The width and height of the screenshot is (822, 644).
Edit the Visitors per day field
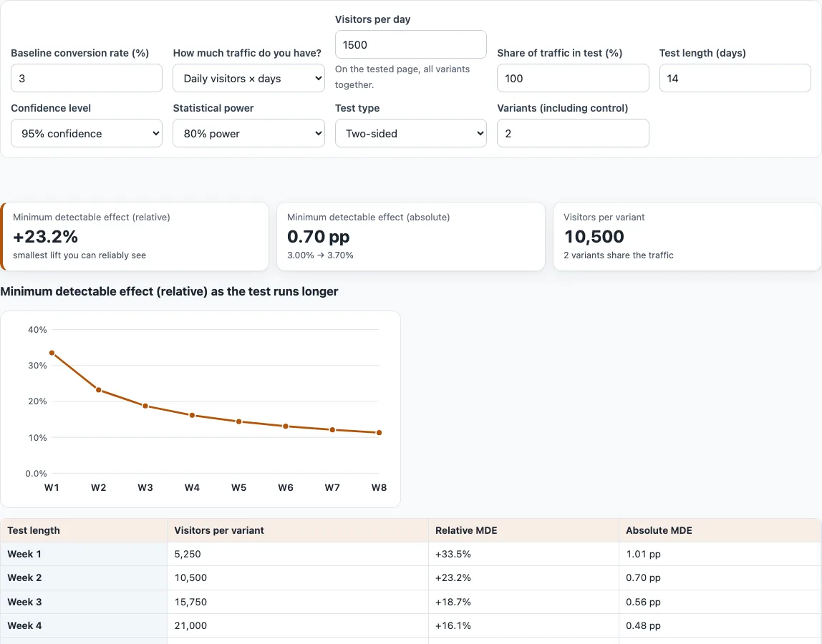pyautogui.click(x=410, y=44)
